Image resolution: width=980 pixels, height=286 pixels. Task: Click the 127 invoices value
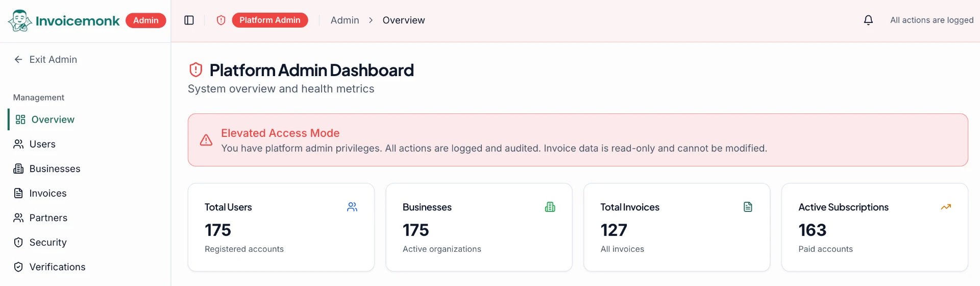click(x=614, y=230)
